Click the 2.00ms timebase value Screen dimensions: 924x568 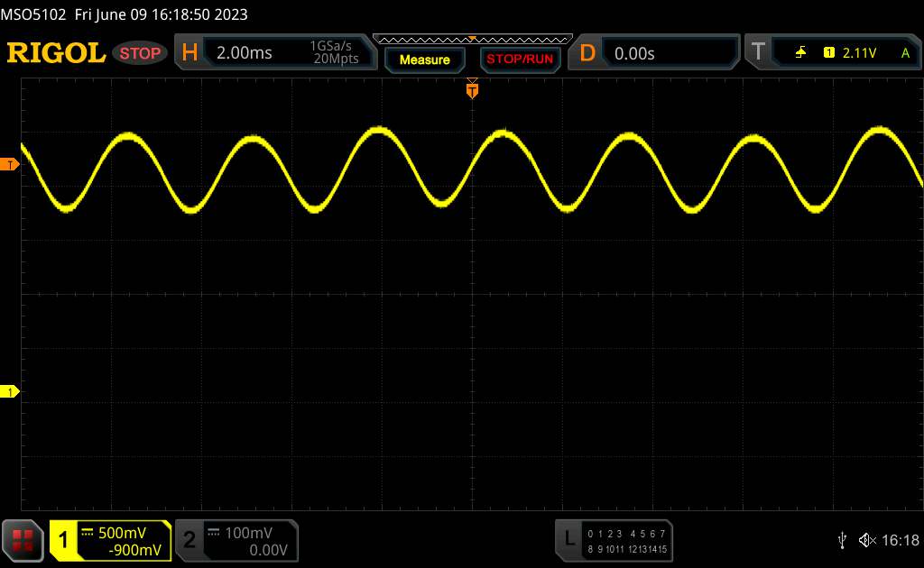(x=244, y=53)
